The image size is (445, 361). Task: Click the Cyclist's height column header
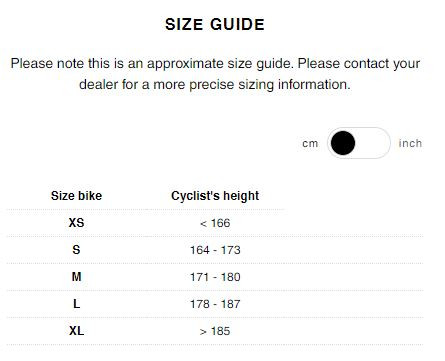215,196
